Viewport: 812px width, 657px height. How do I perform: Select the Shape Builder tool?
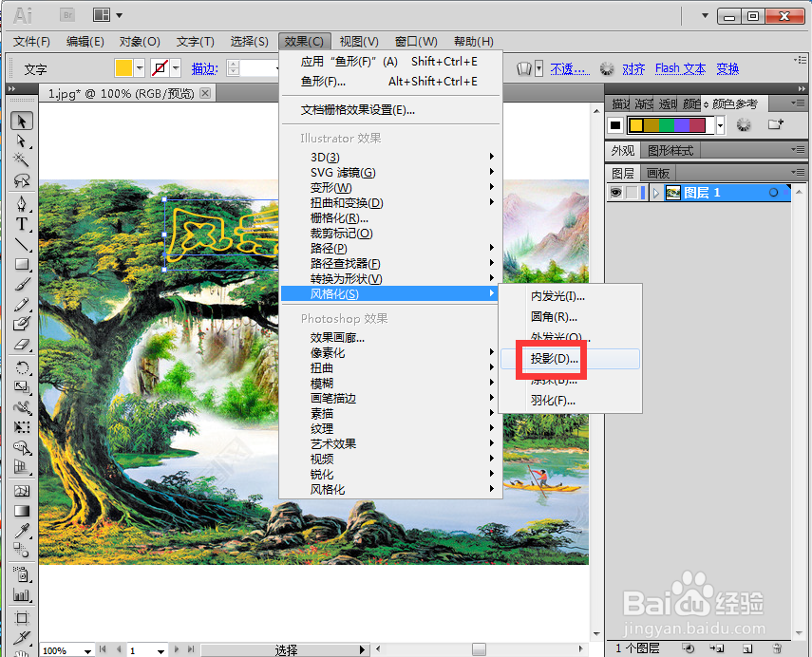(21, 447)
